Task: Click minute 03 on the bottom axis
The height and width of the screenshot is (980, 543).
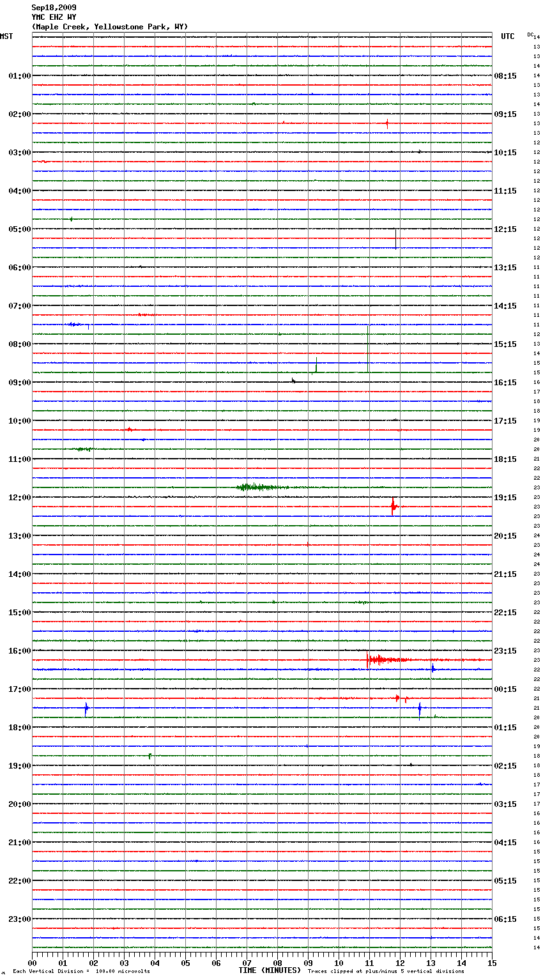Action: (x=124, y=962)
